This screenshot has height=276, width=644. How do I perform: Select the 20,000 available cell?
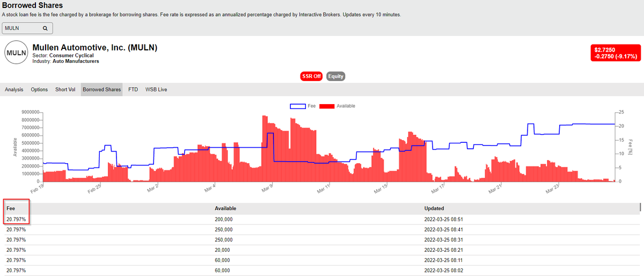(x=222, y=250)
